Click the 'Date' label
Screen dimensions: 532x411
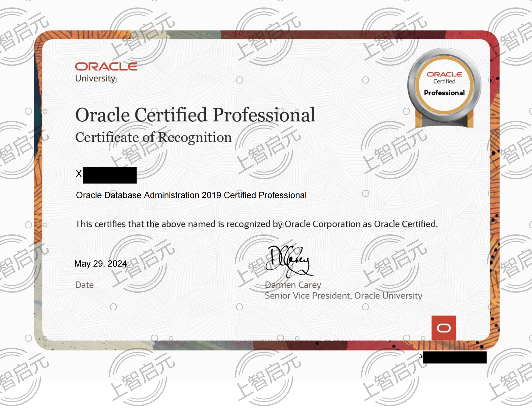[84, 285]
